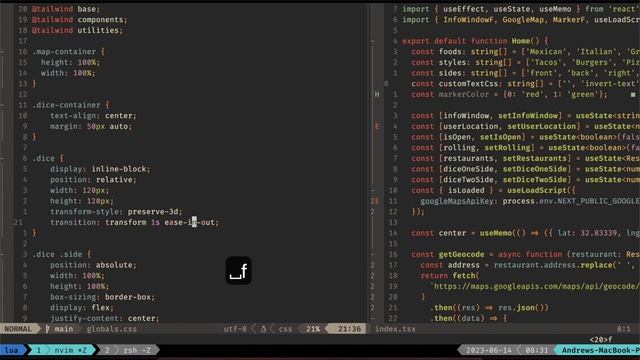The image size is (640, 360).
Task: Click Andrews-MacBook hostname in tmux bar
Action: pyautogui.click(x=601, y=350)
